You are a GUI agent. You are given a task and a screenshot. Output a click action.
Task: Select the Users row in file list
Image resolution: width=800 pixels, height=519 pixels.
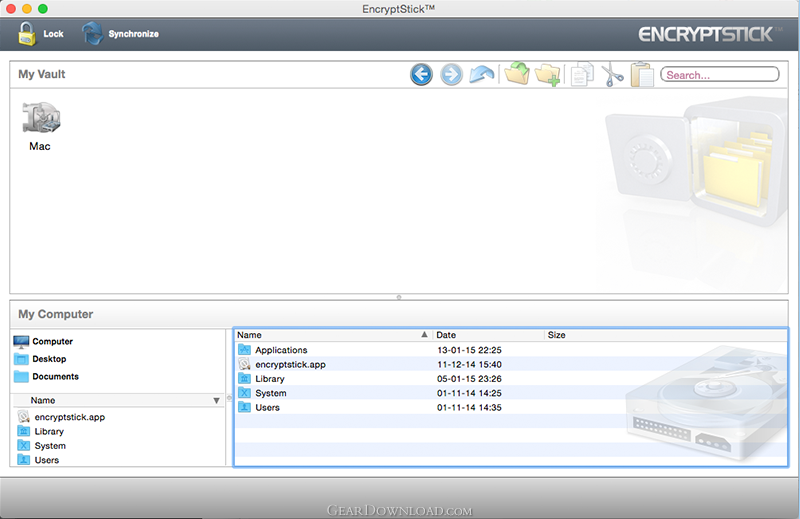coord(510,407)
